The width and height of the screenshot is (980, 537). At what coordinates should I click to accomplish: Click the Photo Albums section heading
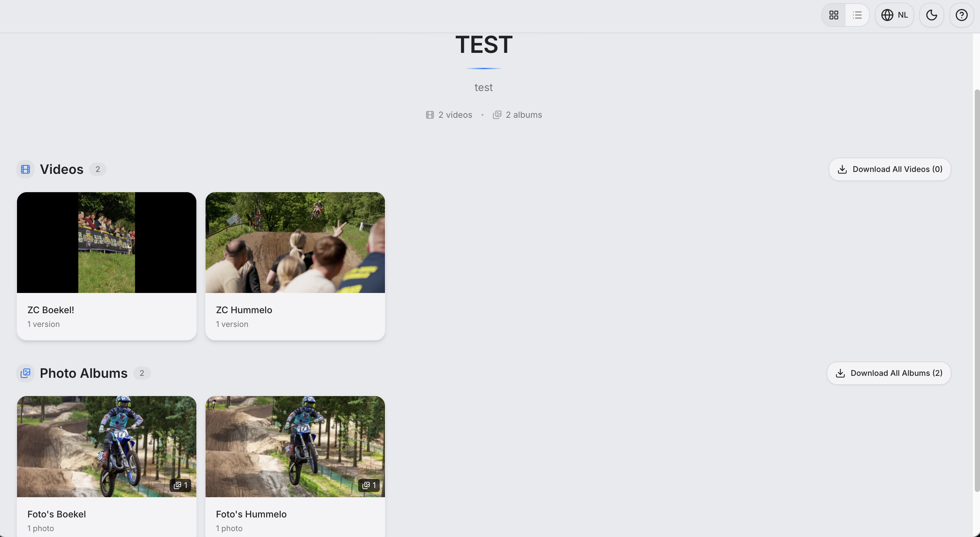point(84,373)
